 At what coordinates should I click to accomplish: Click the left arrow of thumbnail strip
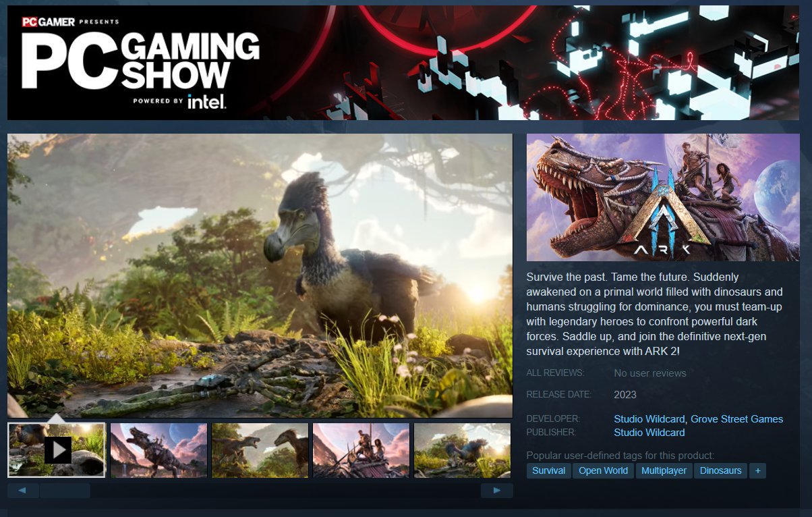(24, 491)
